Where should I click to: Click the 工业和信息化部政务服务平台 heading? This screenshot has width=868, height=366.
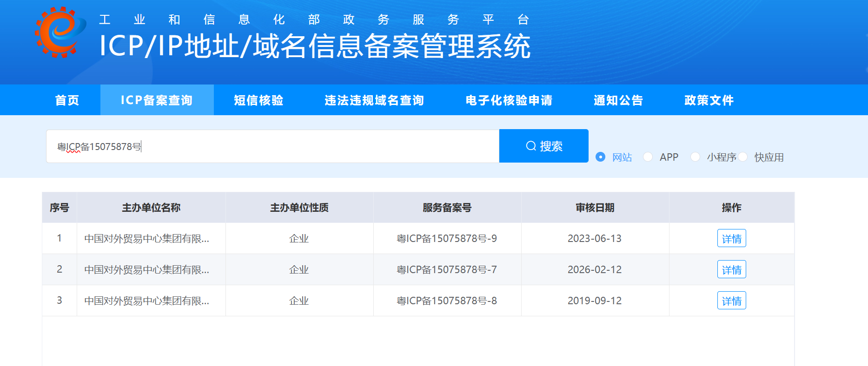click(x=314, y=20)
